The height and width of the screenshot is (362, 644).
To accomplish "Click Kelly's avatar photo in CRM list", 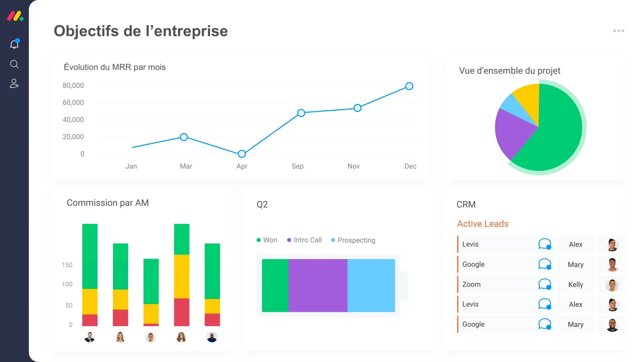I will click(612, 285).
